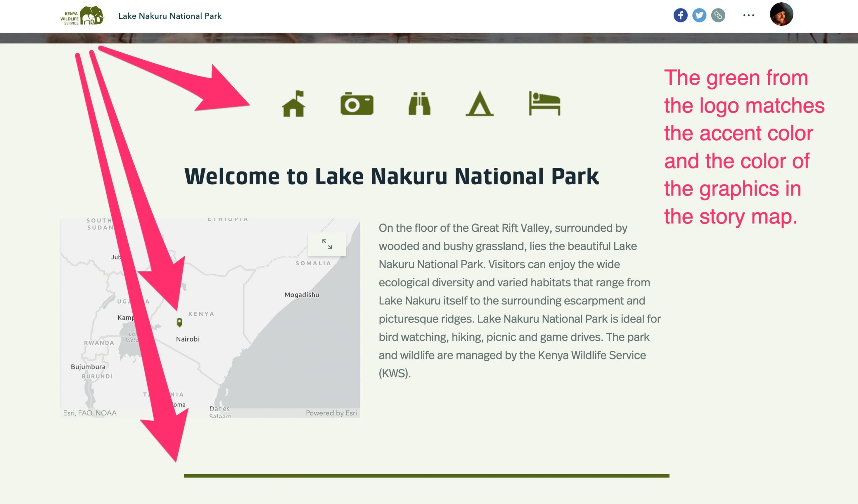Click the camera icon
The image size is (858, 504).
pos(357,103)
